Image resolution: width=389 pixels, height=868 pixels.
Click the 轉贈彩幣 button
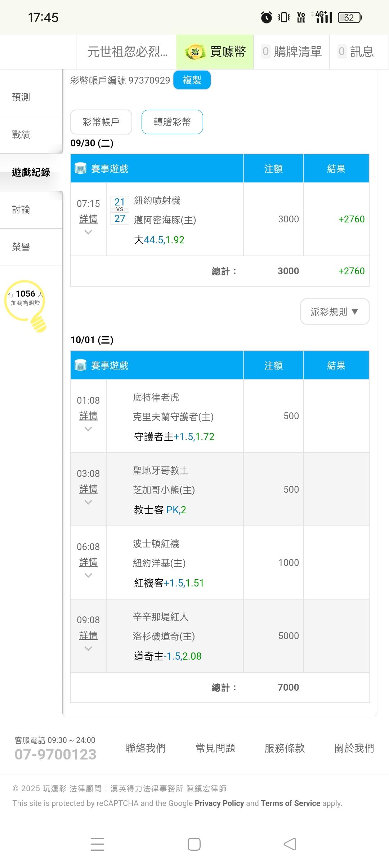pos(172,122)
